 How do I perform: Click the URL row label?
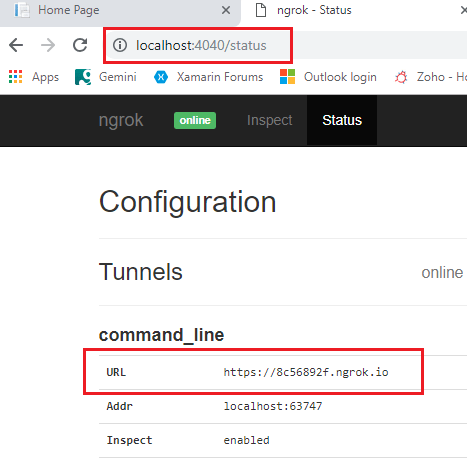click(116, 372)
